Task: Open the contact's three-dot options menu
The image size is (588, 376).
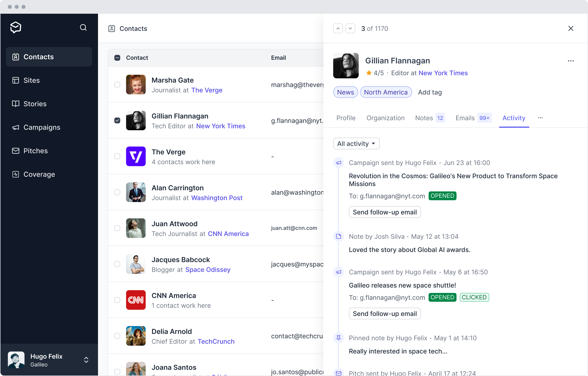Action: tap(571, 61)
